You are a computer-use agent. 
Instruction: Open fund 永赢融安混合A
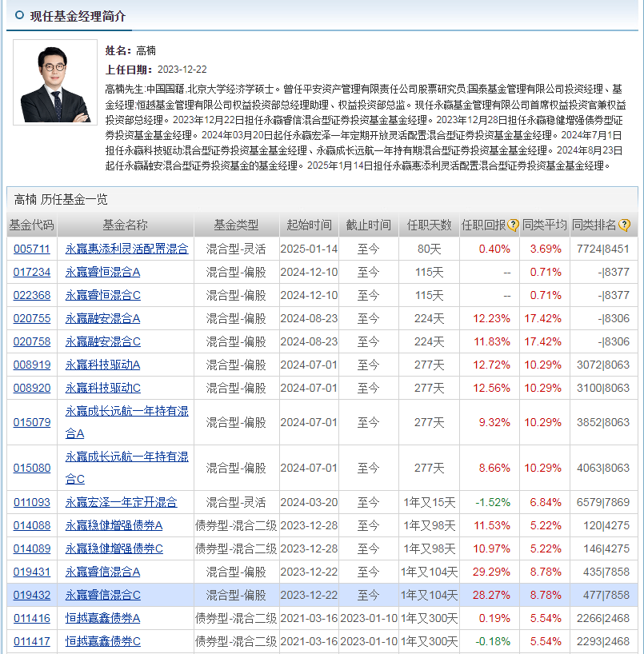click(x=102, y=319)
